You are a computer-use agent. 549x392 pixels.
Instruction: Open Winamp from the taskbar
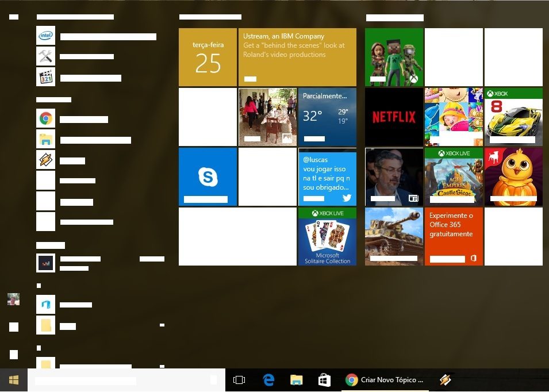pyautogui.click(x=445, y=380)
